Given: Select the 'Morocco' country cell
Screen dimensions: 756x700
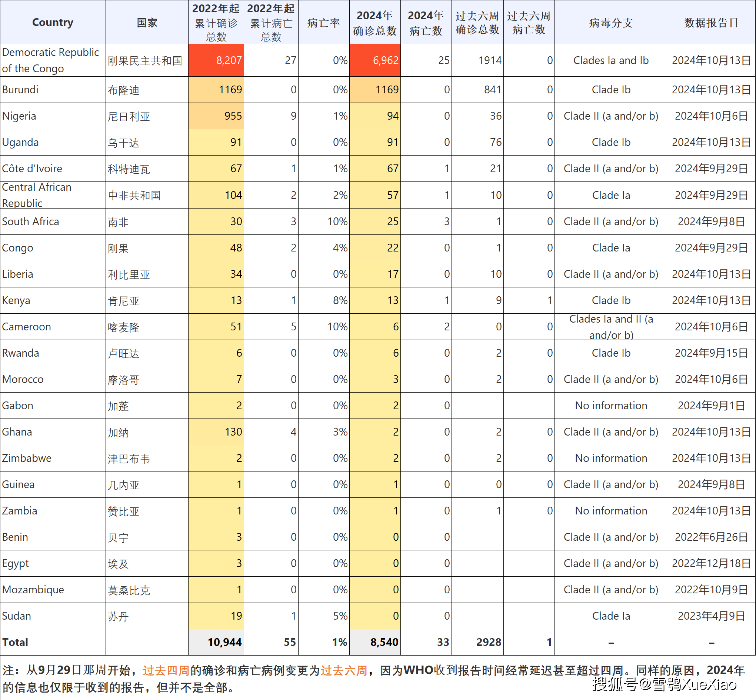Looking at the screenshot, I should [x=53, y=379].
